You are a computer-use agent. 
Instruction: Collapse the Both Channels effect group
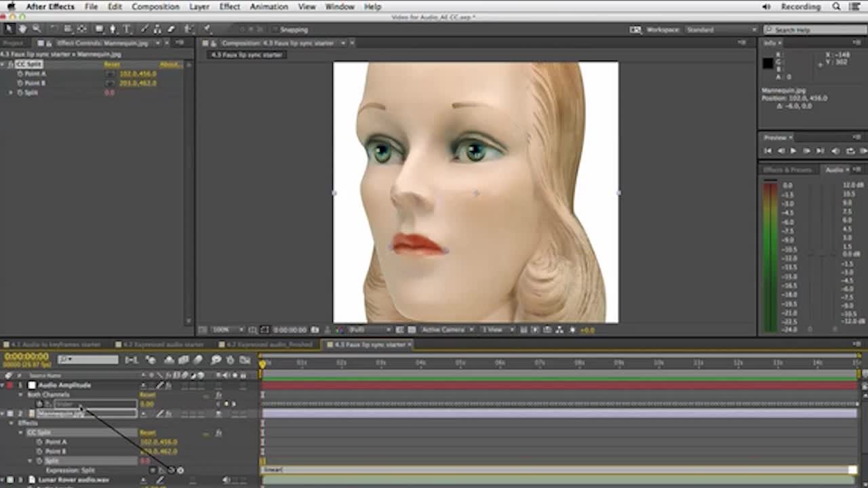point(20,394)
